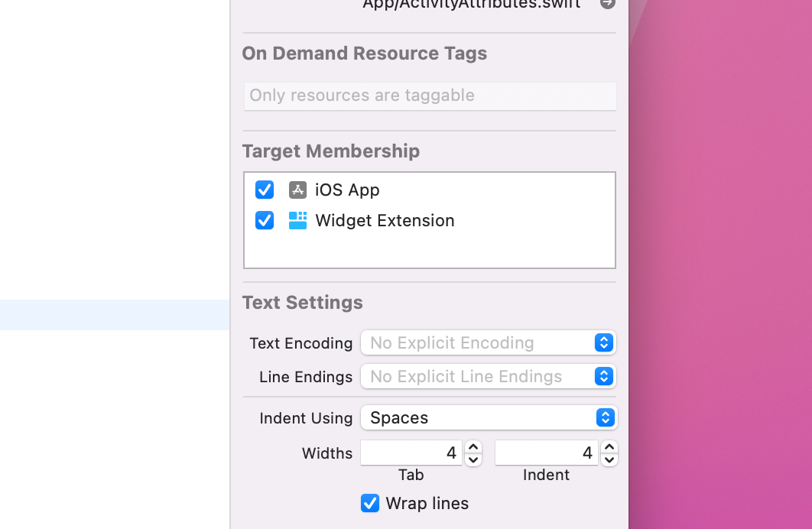
Task: Click the Tab width input field
Action: pyautogui.click(x=411, y=453)
